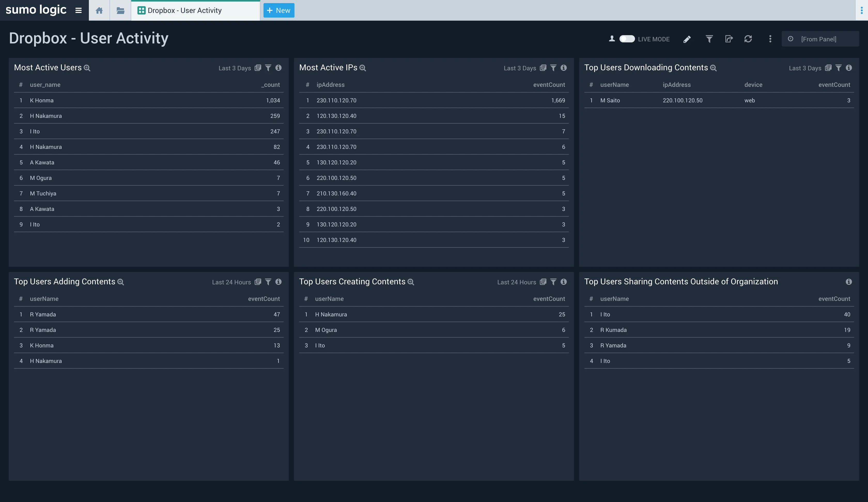868x502 pixels.
Task: Open the Library folder icon tab
Action: (120, 10)
